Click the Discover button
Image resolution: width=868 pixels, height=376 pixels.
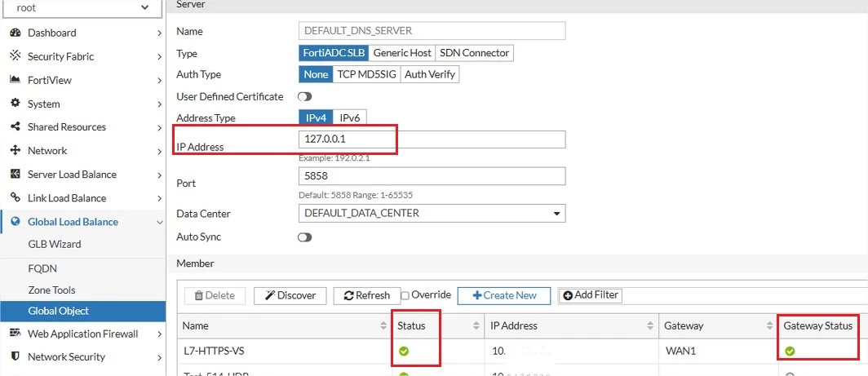[x=290, y=296]
